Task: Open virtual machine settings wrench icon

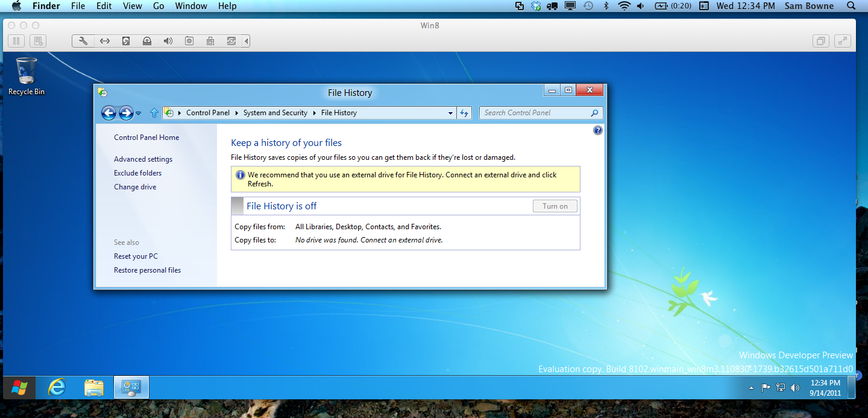Action: pos(83,41)
